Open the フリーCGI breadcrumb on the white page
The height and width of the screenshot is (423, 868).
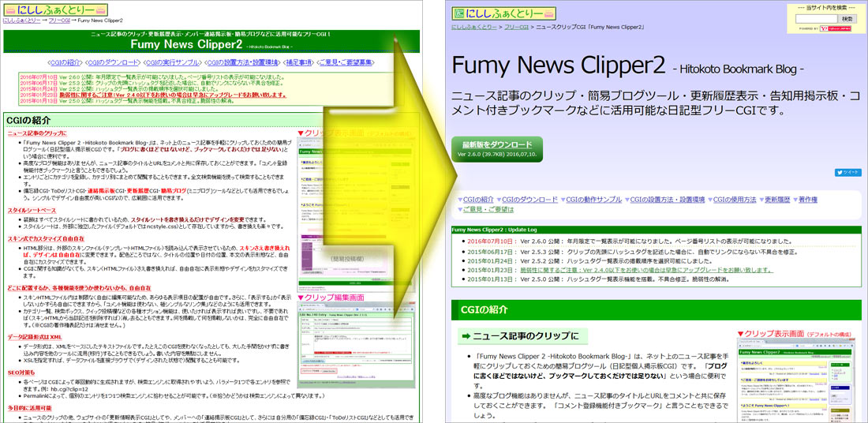58,21
